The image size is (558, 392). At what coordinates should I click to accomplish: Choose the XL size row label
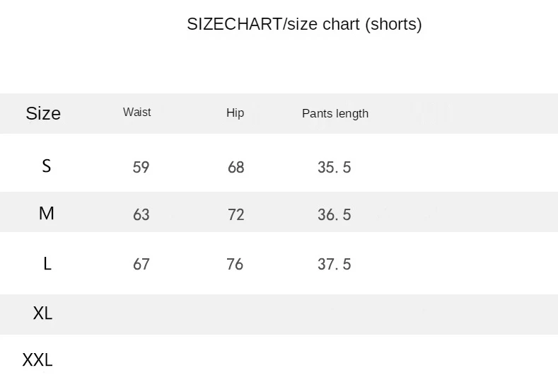[x=43, y=313]
